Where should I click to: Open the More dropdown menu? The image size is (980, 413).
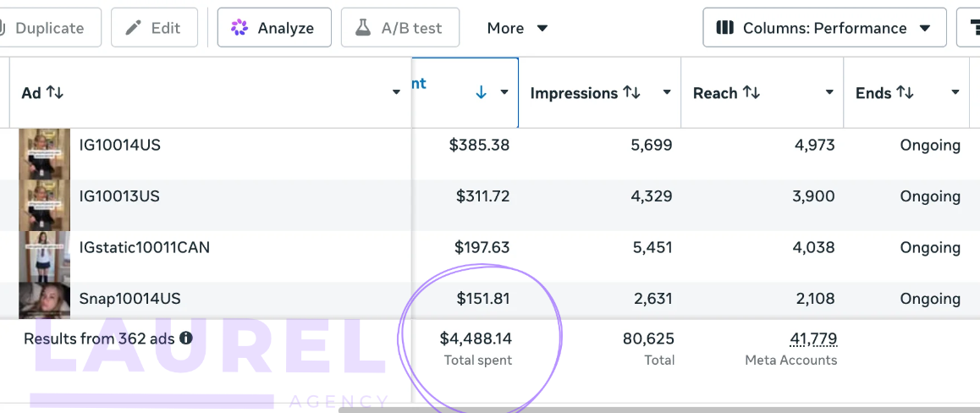point(517,28)
